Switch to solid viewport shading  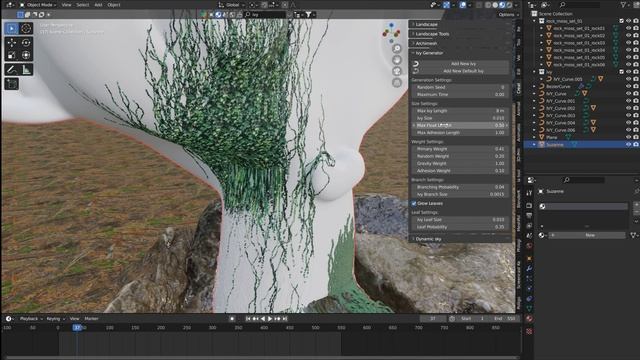point(495,5)
